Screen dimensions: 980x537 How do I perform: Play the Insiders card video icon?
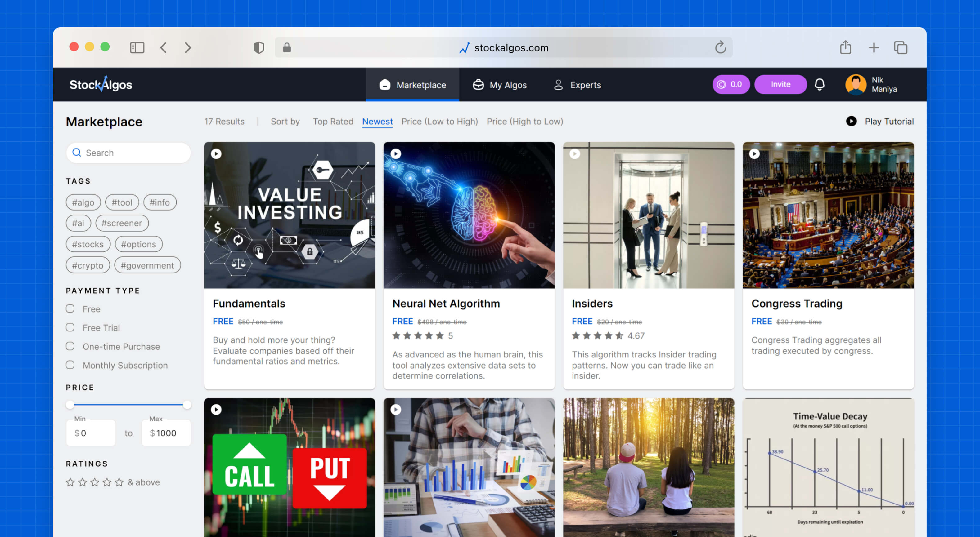tap(574, 153)
